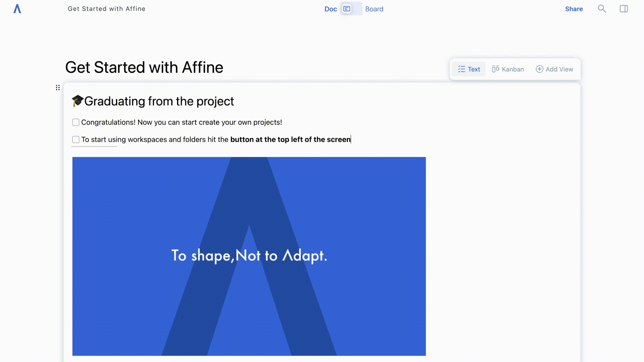
Task: Toggle the right sidebar panel icon
Action: 624,9
